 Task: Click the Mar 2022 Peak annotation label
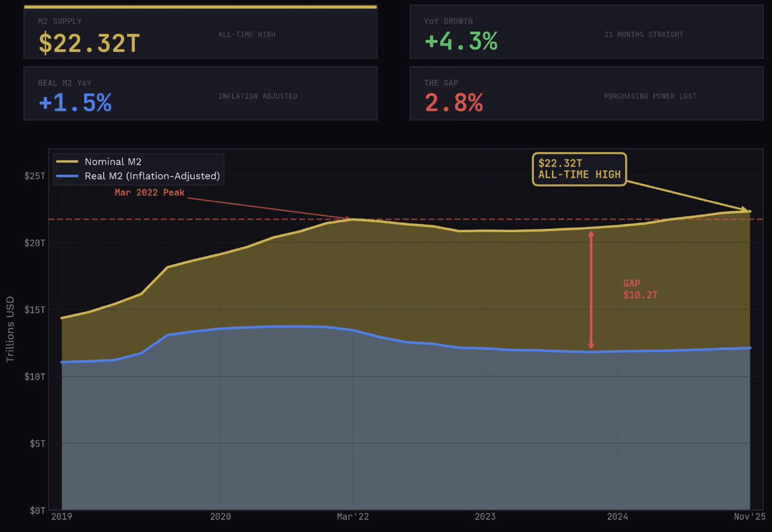(149, 192)
